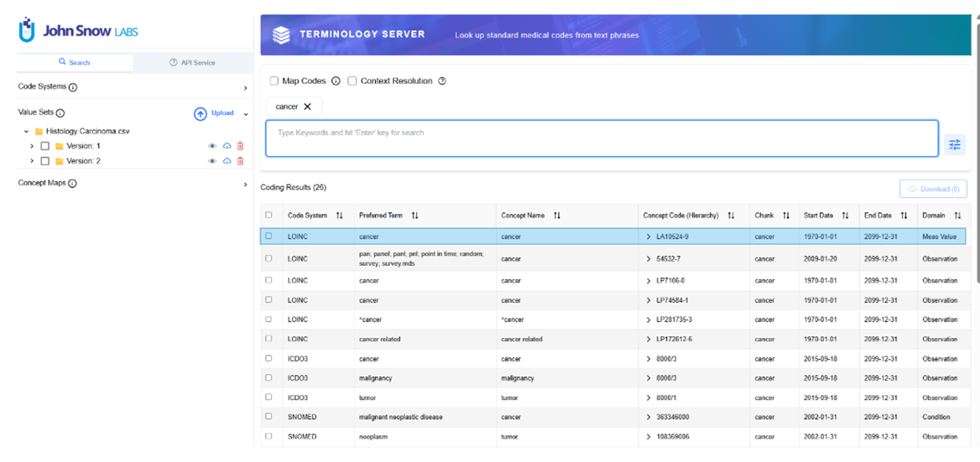Click the Download (0) button
Viewport: 980px width, 462px height.
tap(933, 189)
